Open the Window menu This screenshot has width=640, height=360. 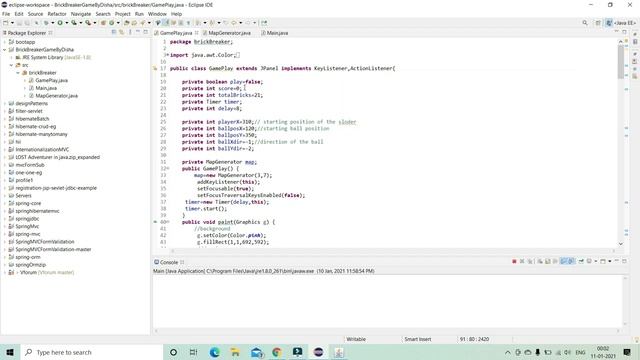pyautogui.click(x=157, y=14)
